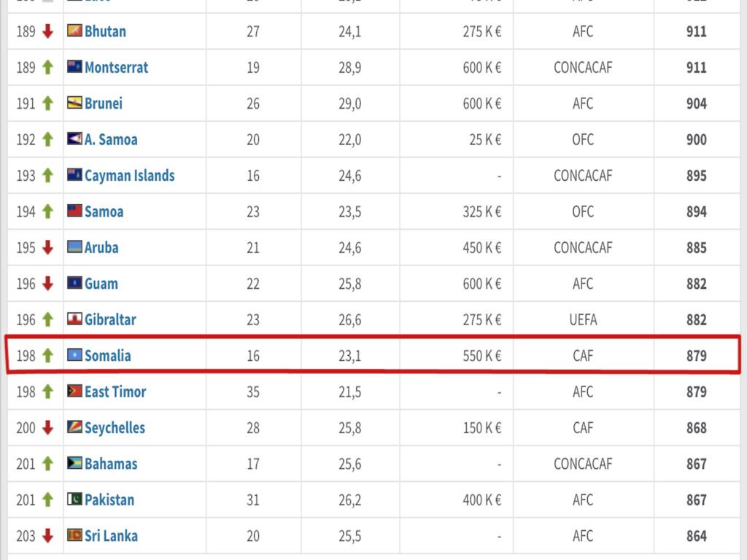
Task: Click the green up arrow beside Somalia
Action: pos(48,356)
